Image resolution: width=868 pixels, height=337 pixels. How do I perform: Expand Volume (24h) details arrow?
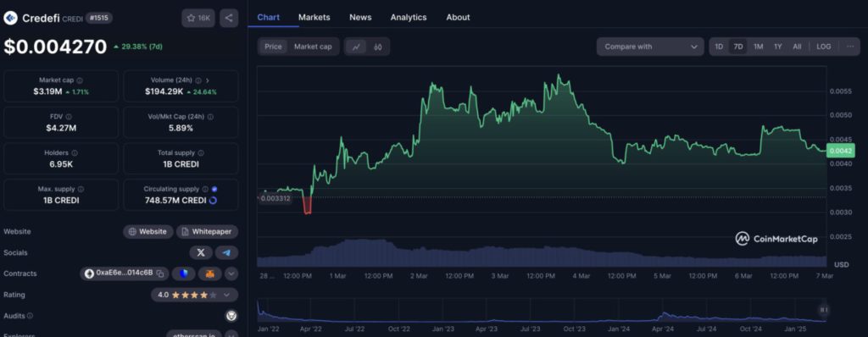(x=208, y=80)
